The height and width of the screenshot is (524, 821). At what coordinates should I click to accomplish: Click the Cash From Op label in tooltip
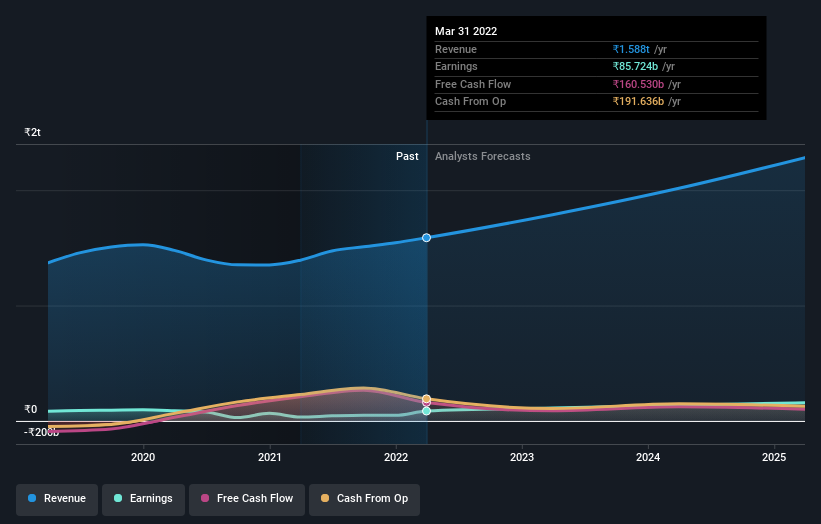coord(470,102)
